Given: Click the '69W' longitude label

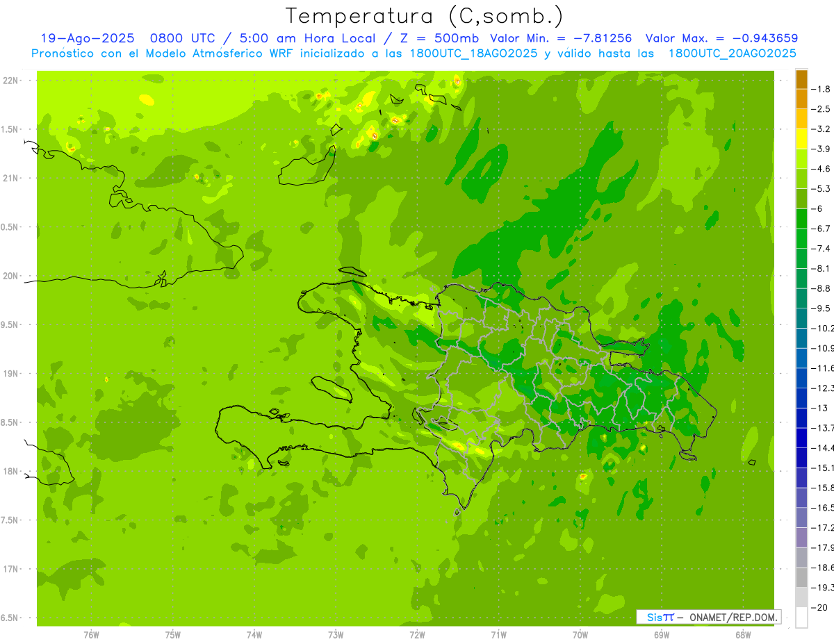Looking at the screenshot, I should (662, 634).
